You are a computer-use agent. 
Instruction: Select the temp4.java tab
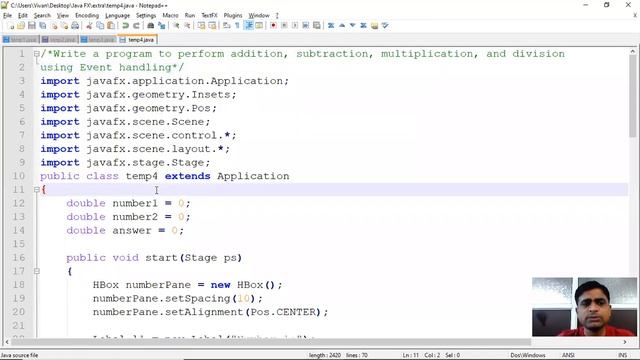[x=138, y=40]
